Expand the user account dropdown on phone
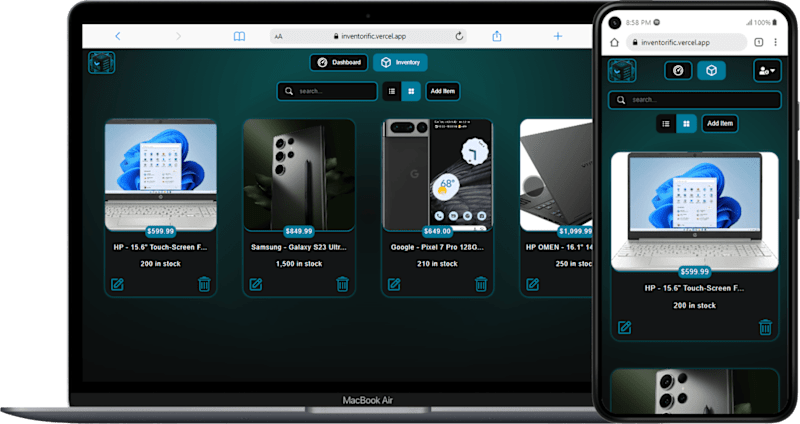 tap(767, 71)
